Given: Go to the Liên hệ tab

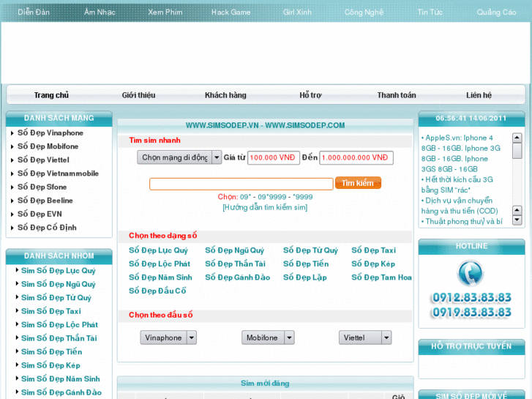Looking at the screenshot, I should click(479, 95).
